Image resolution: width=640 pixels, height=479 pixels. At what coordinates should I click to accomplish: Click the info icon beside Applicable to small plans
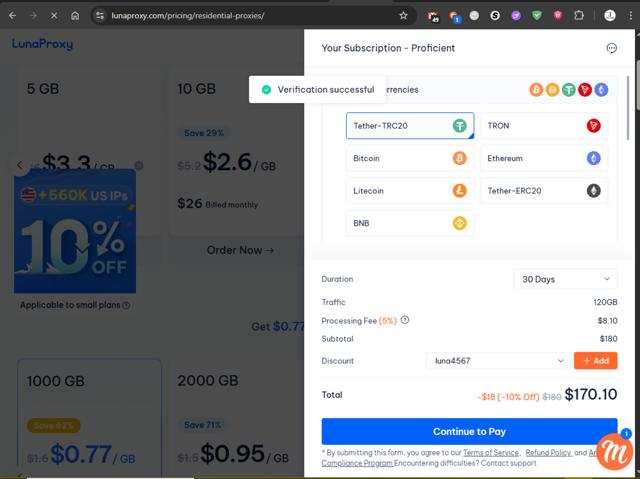[x=126, y=305]
